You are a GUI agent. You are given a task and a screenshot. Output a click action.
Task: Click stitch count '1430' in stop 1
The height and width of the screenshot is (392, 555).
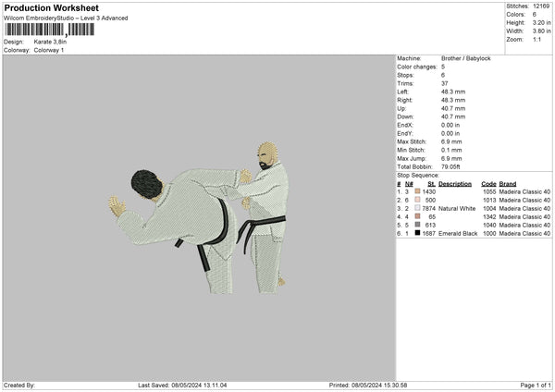(429, 191)
